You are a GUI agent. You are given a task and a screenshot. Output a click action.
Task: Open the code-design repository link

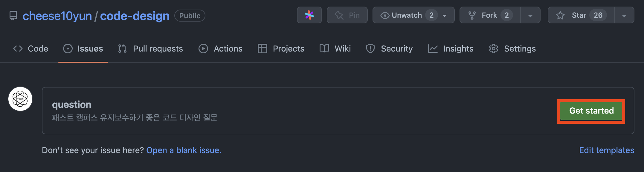pyautogui.click(x=135, y=16)
